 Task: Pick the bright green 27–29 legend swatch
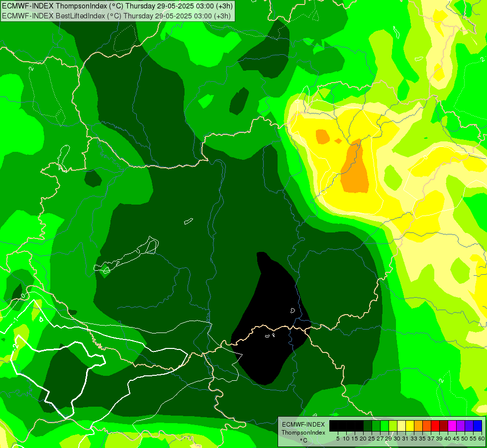(385, 426)
